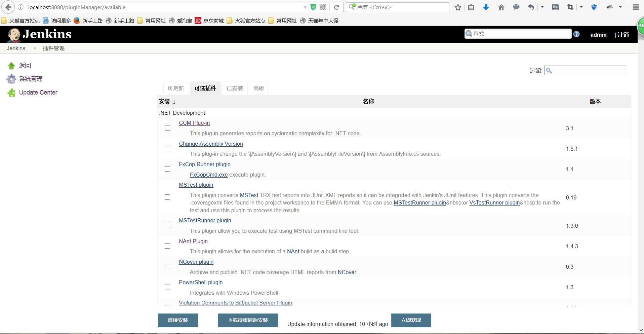
Task: Open the PowerShell plugin link
Action: [x=201, y=283]
